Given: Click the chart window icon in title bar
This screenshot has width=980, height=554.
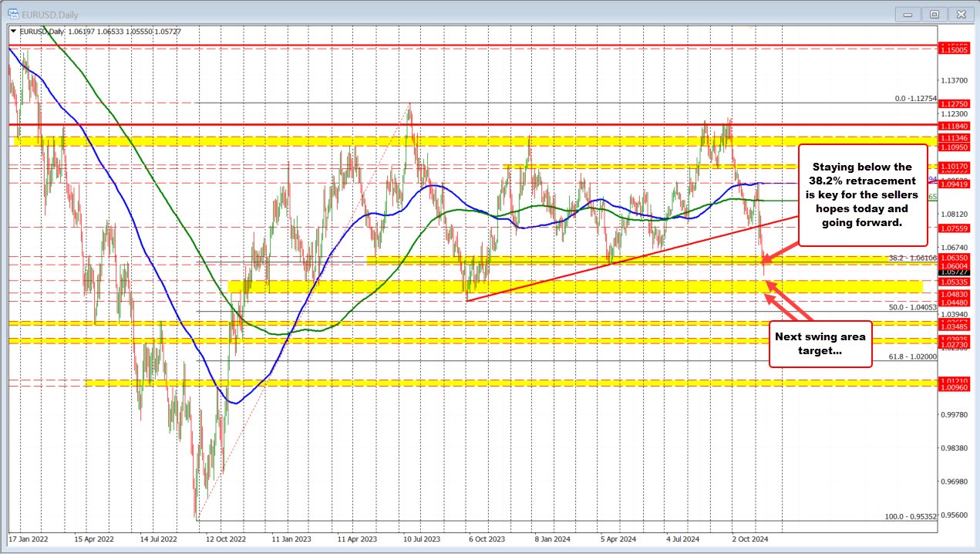Looking at the screenshot, I should point(15,15).
